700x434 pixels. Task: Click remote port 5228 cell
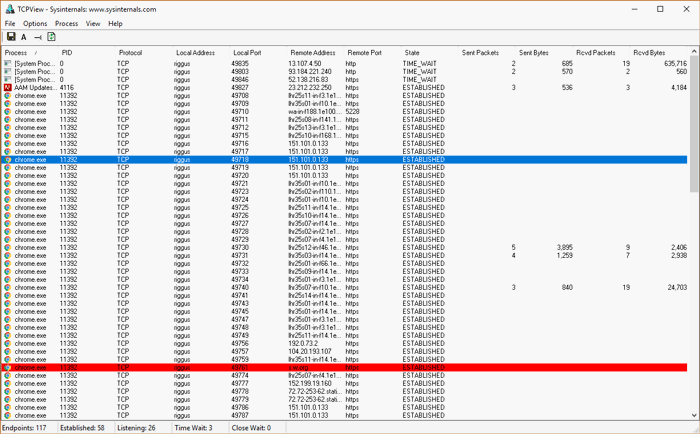(353, 112)
